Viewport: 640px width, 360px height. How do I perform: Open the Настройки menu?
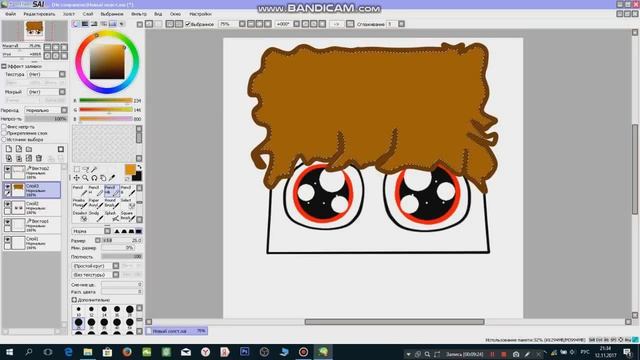tap(200, 14)
